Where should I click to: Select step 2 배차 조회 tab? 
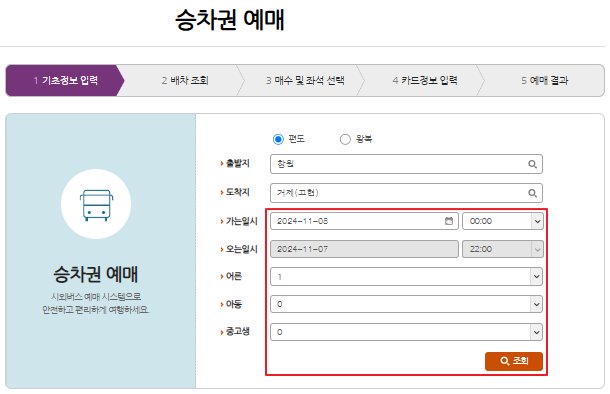tap(185, 81)
